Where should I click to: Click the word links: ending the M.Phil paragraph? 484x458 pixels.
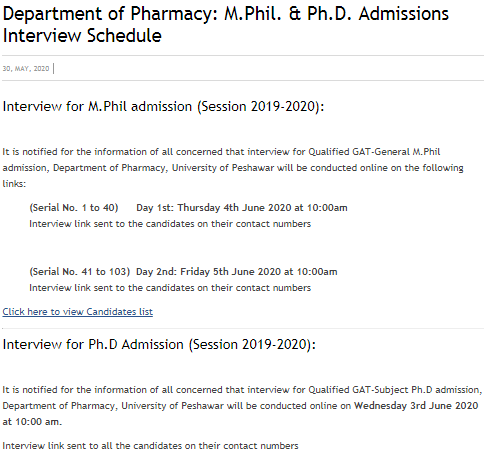click(14, 184)
